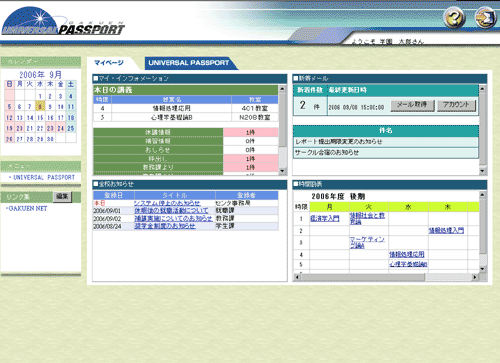
Task: Open the 休暇後の就職活動について notice link
Action: [x=171, y=211]
